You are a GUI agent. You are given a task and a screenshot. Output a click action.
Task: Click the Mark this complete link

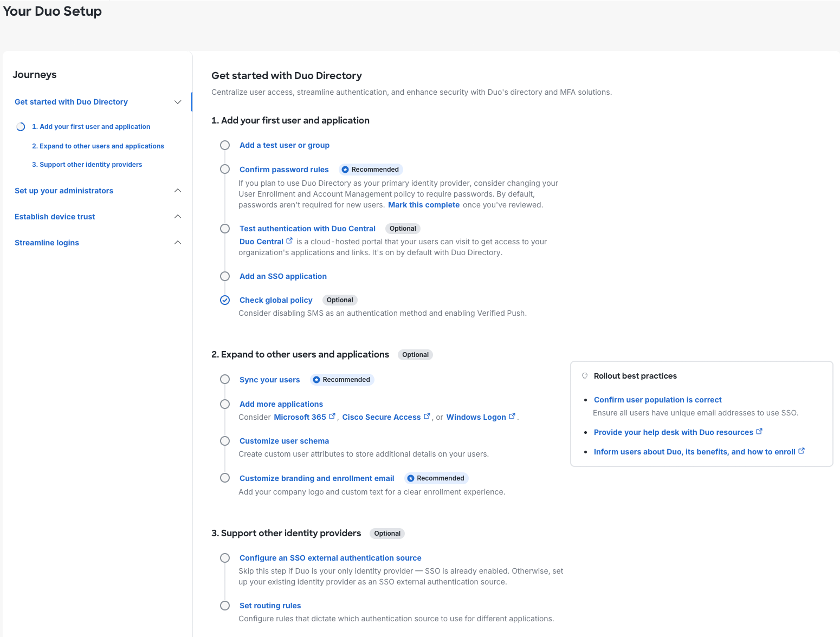(x=423, y=205)
